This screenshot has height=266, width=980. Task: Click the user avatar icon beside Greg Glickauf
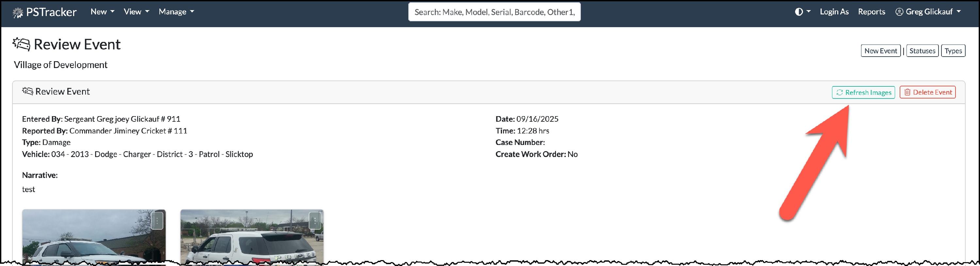[x=899, y=12]
